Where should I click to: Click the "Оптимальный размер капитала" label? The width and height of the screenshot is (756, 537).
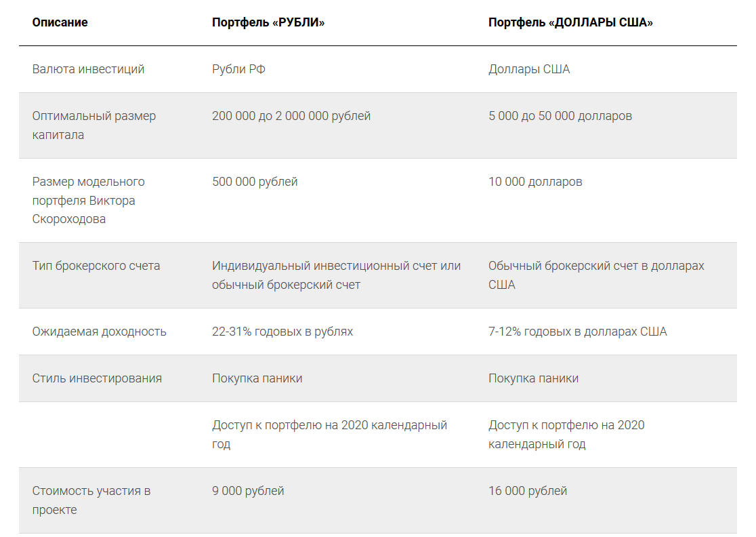pyautogui.click(x=93, y=125)
